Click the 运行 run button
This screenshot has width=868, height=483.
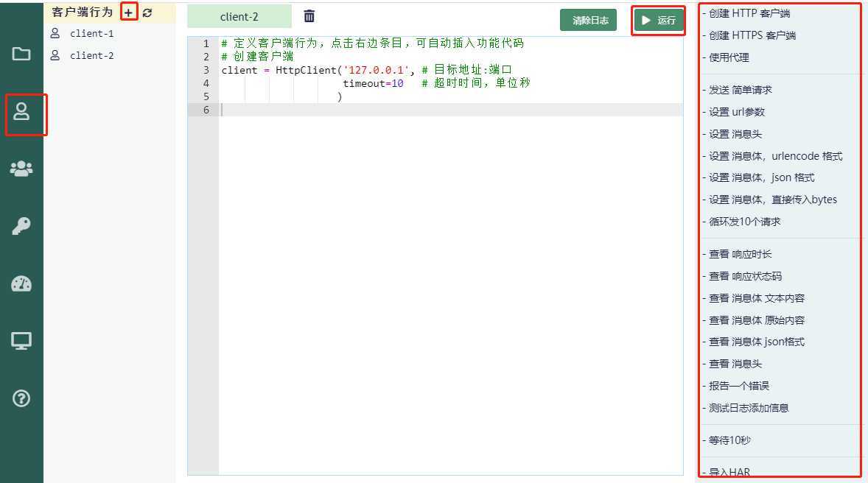[x=659, y=21]
